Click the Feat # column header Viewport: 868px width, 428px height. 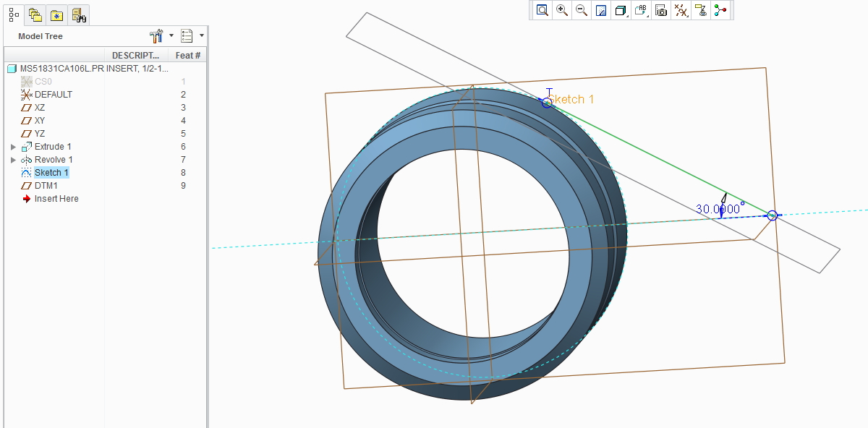188,55
